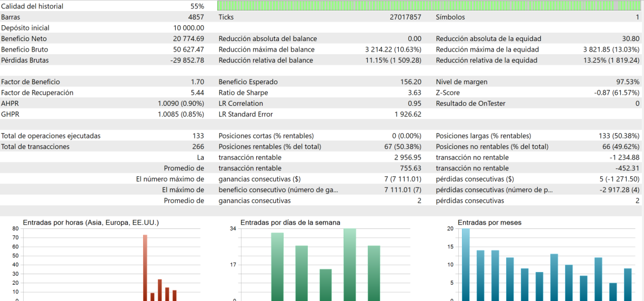Click the value 1 926.62
Screen dimensions: 644x301
[x=408, y=114]
